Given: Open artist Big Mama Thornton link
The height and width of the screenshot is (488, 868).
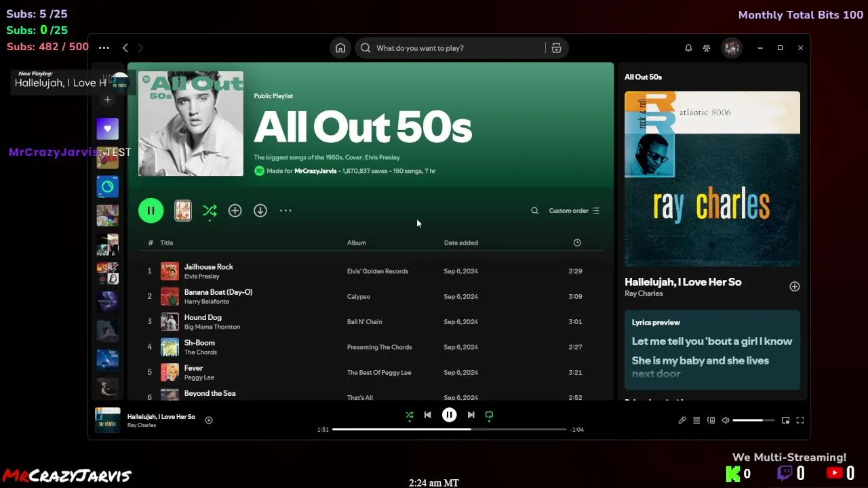Looking at the screenshot, I should pos(212,327).
